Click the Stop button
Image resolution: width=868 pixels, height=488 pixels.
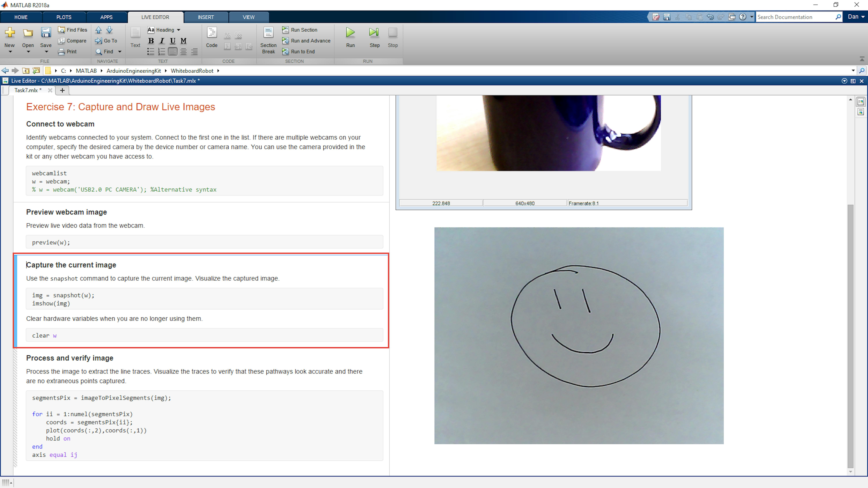[393, 37]
